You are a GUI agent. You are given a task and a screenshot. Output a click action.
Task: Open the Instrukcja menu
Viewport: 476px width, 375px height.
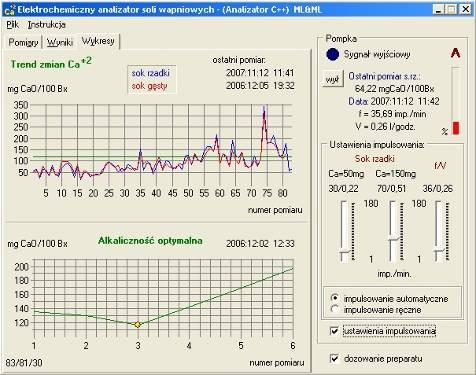pyautogui.click(x=46, y=25)
